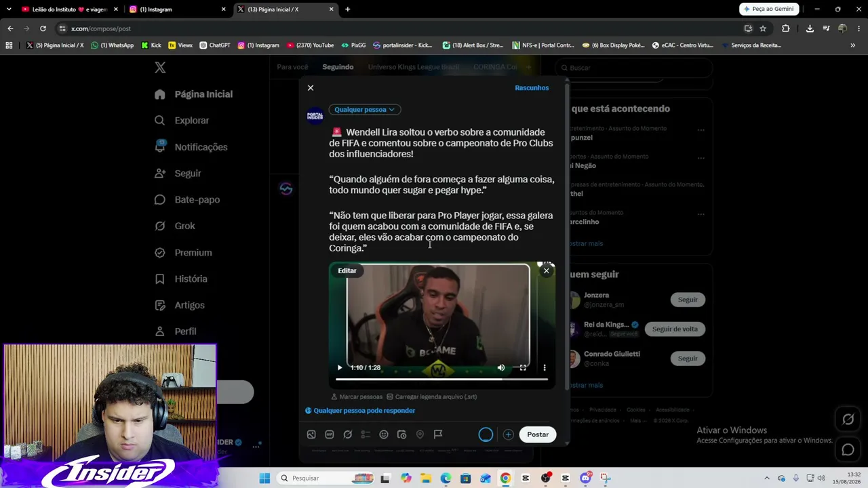Viewport: 868px width, 488px height.
Task: Click Carregar legenda arquivo (.srt)
Action: coord(431,396)
